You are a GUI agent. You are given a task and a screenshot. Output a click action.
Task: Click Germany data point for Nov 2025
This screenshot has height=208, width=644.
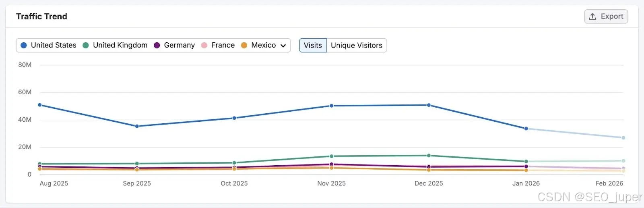click(332, 164)
